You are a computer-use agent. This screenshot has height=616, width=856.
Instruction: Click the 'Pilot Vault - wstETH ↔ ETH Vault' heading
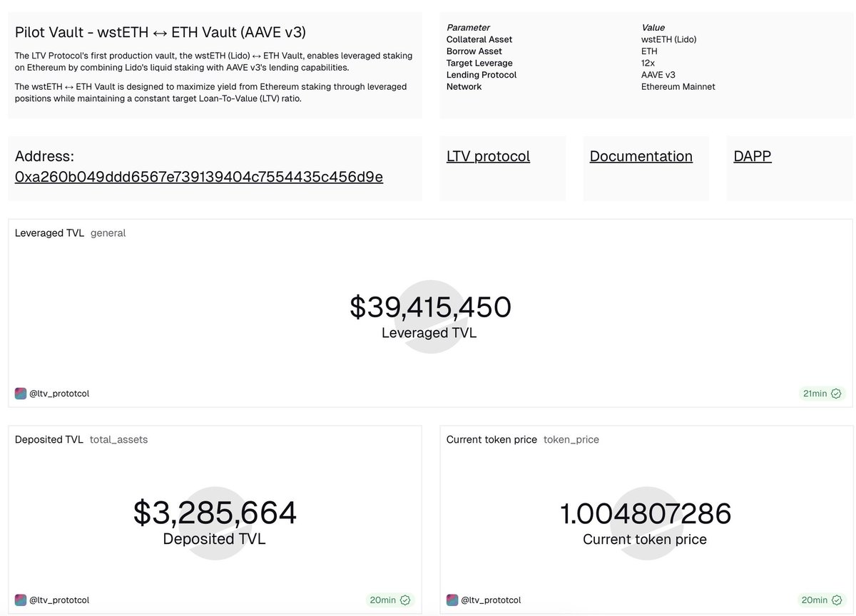(160, 32)
